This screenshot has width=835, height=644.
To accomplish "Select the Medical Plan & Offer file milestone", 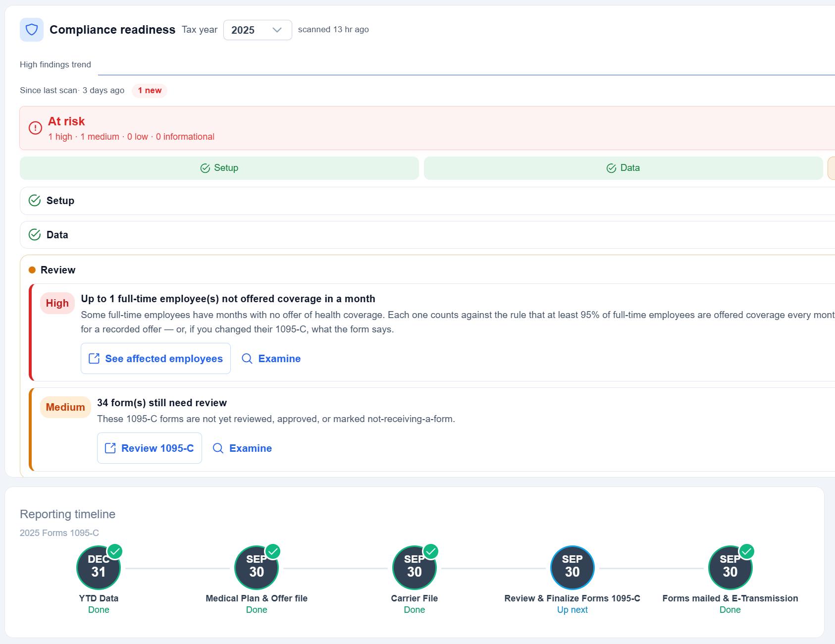I will coord(257,568).
